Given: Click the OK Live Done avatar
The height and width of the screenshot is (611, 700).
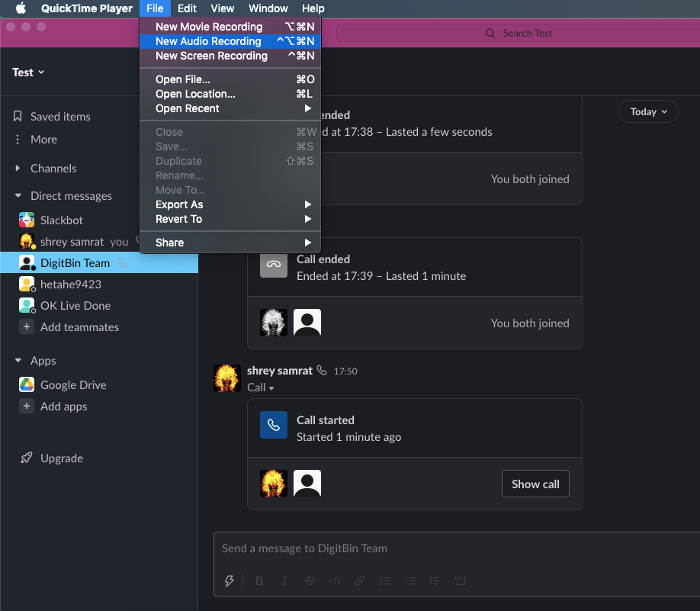Looking at the screenshot, I should (27, 305).
